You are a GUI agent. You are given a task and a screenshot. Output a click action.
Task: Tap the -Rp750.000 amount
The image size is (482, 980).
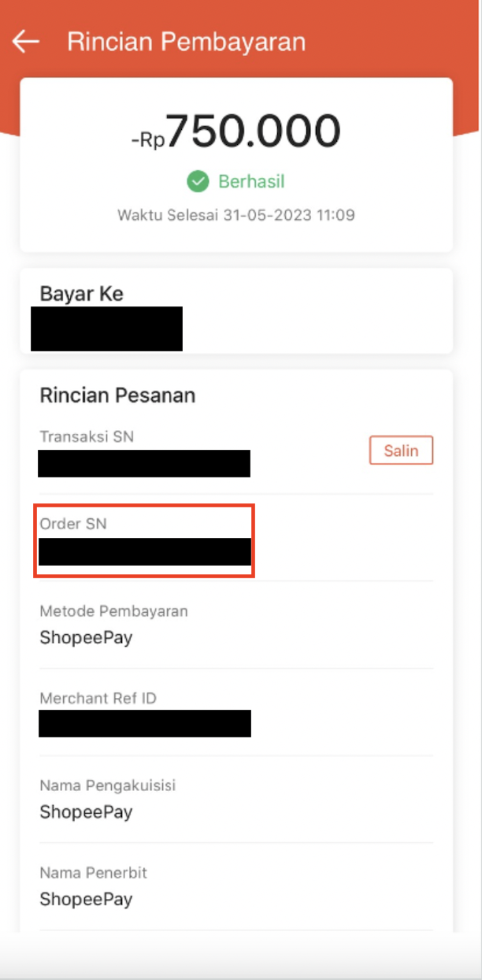236,132
